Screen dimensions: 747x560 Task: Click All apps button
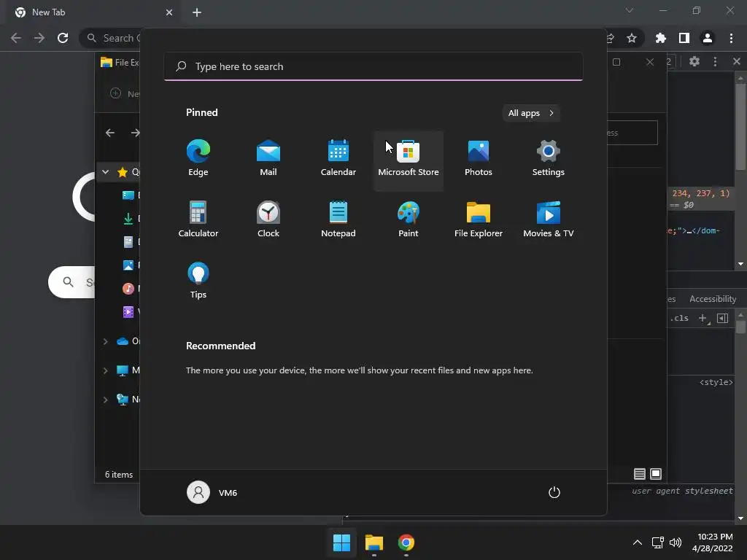click(531, 113)
